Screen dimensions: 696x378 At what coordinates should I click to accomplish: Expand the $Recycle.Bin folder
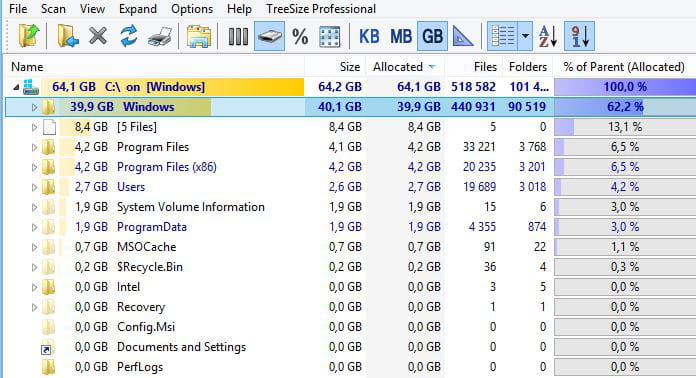pos(34,267)
